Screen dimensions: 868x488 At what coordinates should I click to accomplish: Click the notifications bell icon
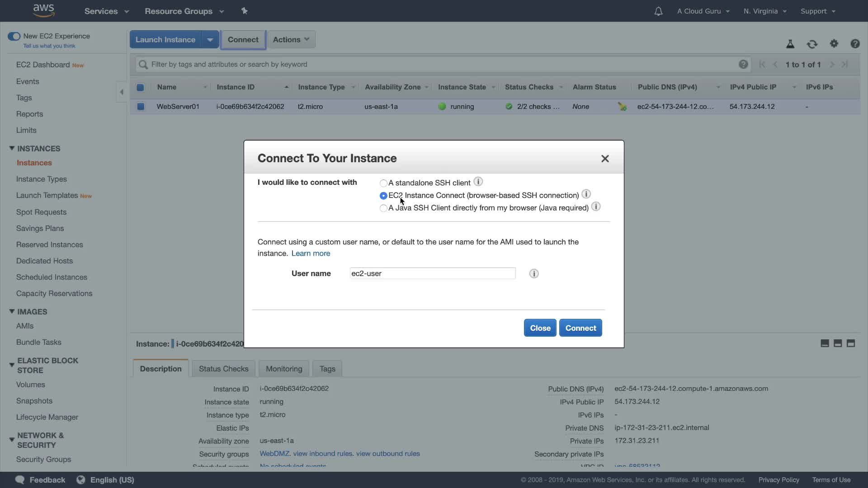658,11
